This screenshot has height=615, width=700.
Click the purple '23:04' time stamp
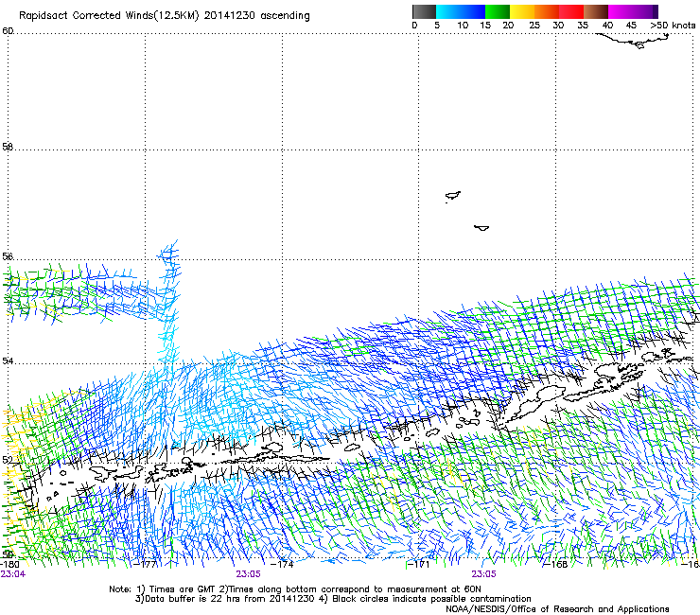(x=13, y=574)
